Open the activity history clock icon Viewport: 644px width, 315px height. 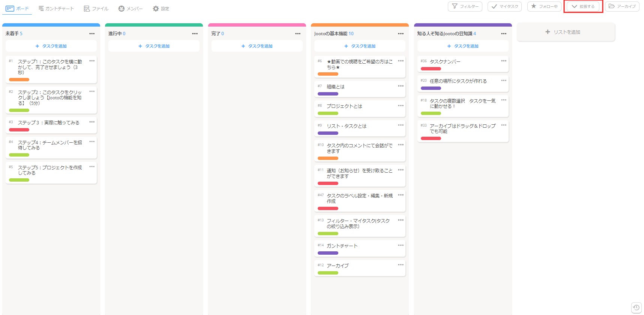[x=636, y=308]
